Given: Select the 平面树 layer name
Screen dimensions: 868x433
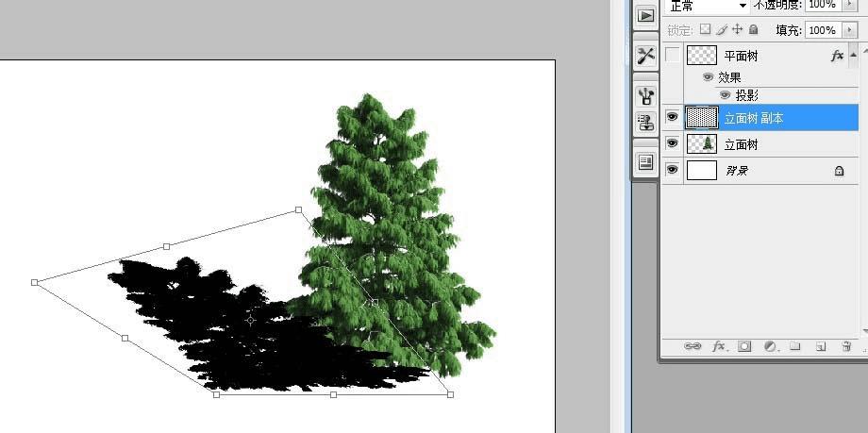Looking at the screenshot, I should pyautogui.click(x=742, y=56).
